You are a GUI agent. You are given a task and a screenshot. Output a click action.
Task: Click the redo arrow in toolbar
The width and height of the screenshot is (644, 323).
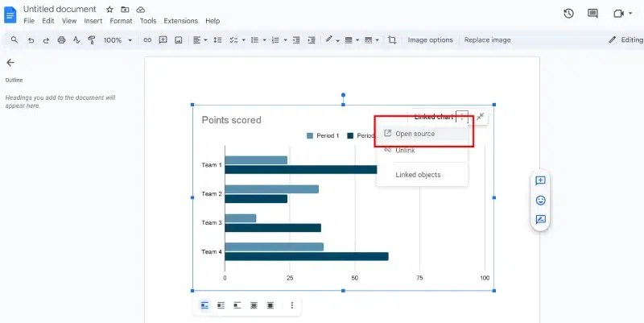(46, 39)
